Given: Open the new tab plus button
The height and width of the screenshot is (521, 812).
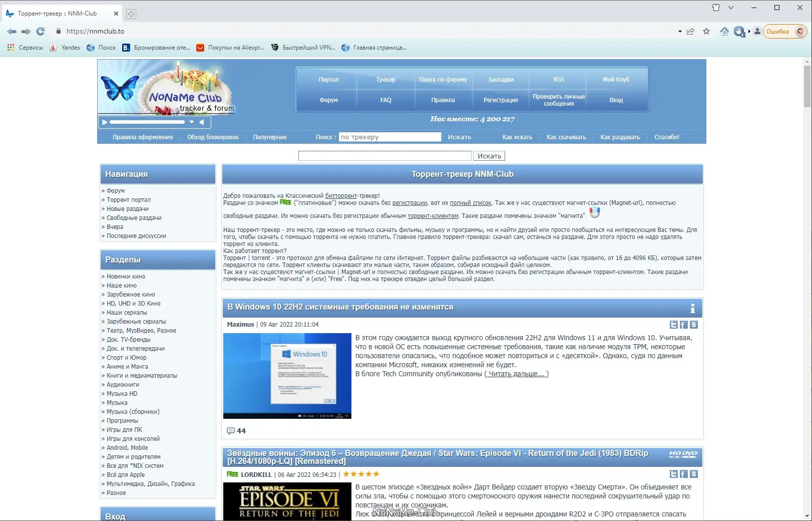Looking at the screenshot, I should [x=131, y=14].
